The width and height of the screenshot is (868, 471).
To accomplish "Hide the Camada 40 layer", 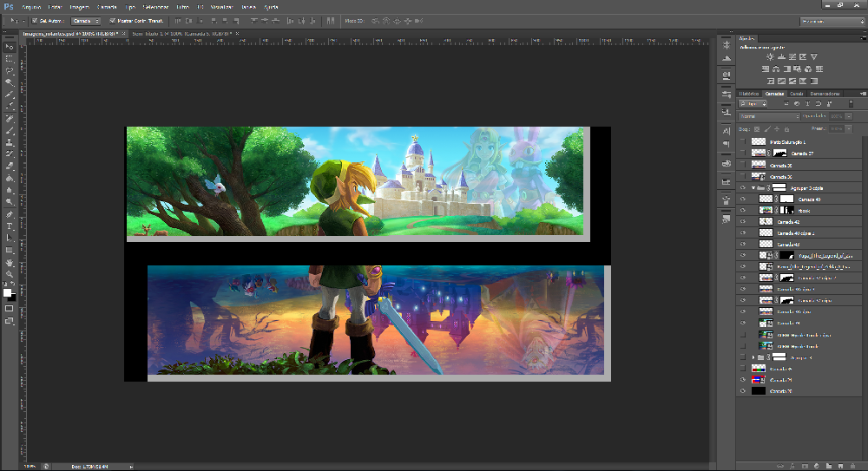I will pos(743,200).
